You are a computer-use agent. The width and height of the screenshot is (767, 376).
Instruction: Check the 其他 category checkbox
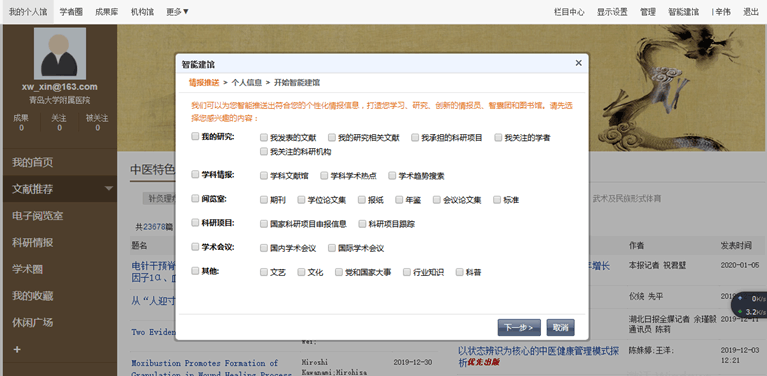(x=195, y=270)
